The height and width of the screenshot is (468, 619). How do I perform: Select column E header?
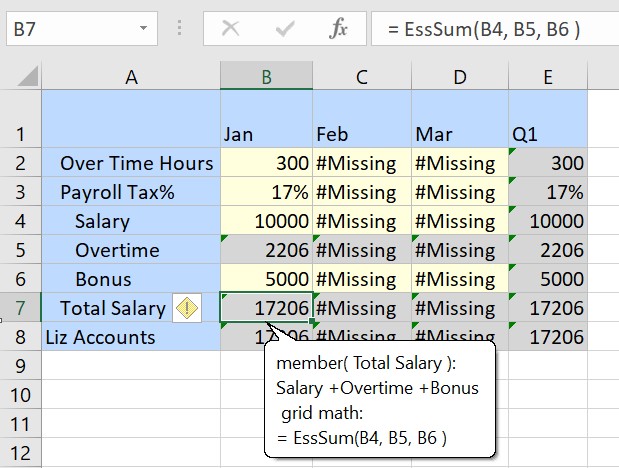[548, 75]
